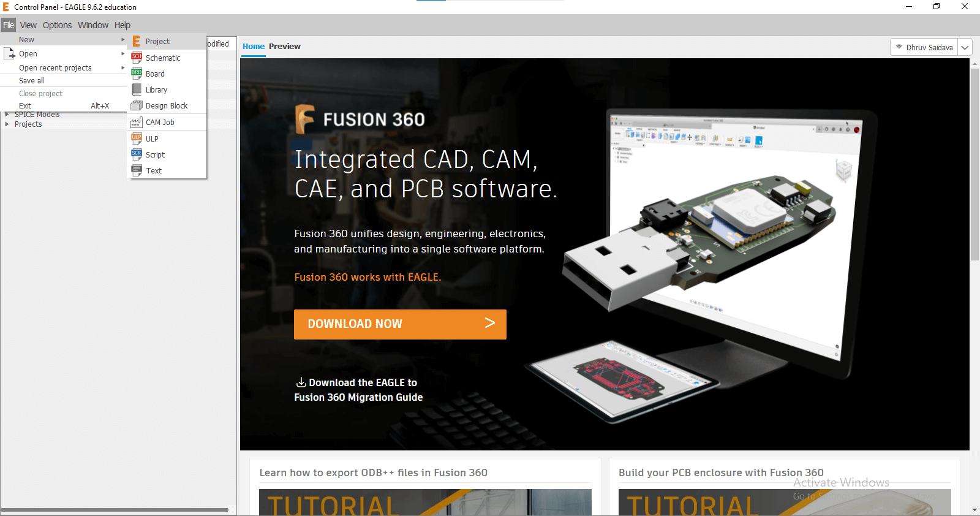Screen dimensions: 980x516
Task: Click the horizontal scrollbar in the tree panel
Action: pyautogui.click(x=115, y=509)
